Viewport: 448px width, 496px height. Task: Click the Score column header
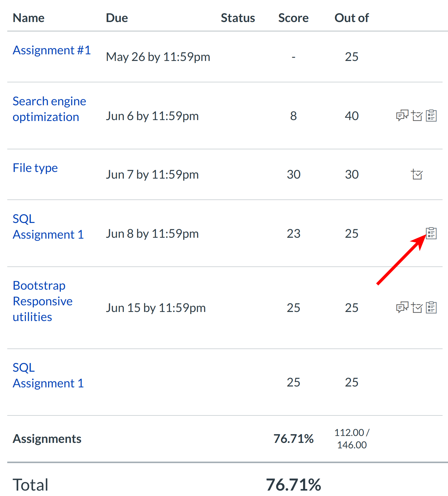(x=293, y=17)
